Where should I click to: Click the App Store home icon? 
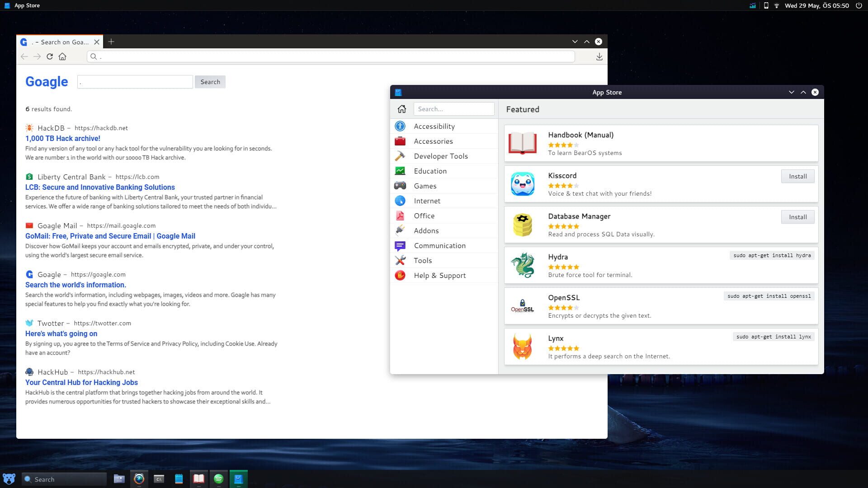tap(402, 108)
